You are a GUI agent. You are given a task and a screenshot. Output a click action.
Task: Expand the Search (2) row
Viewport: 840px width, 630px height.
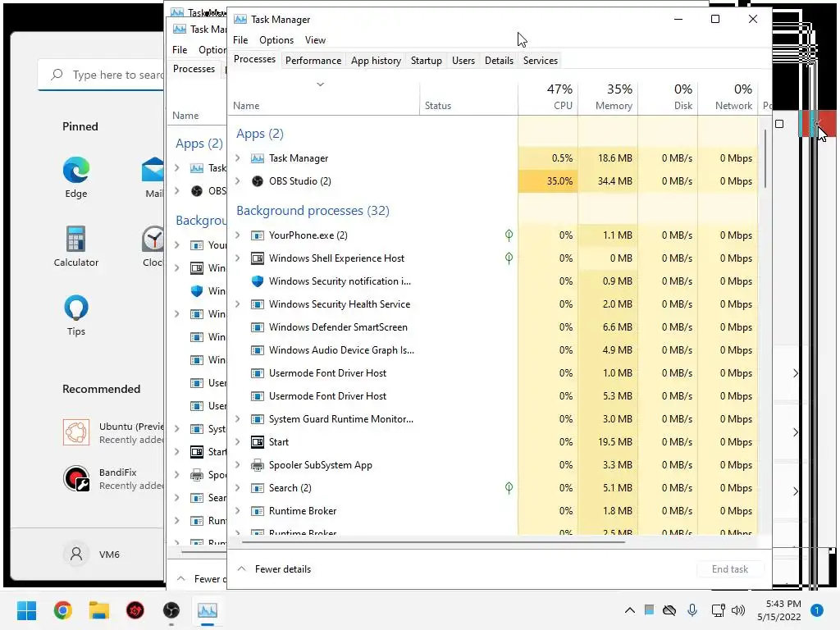[x=238, y=488]
